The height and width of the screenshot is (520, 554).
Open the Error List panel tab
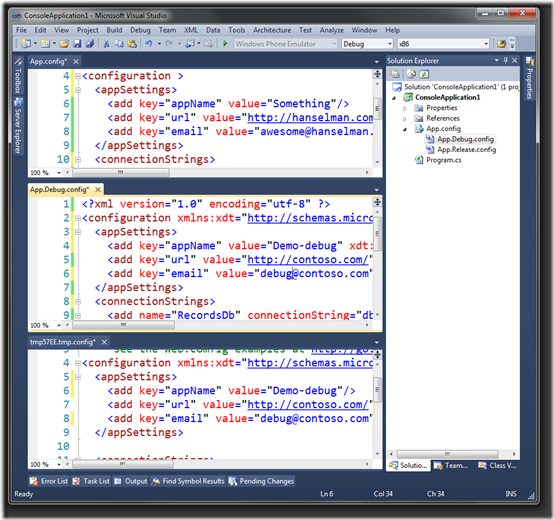pos(49,481)
